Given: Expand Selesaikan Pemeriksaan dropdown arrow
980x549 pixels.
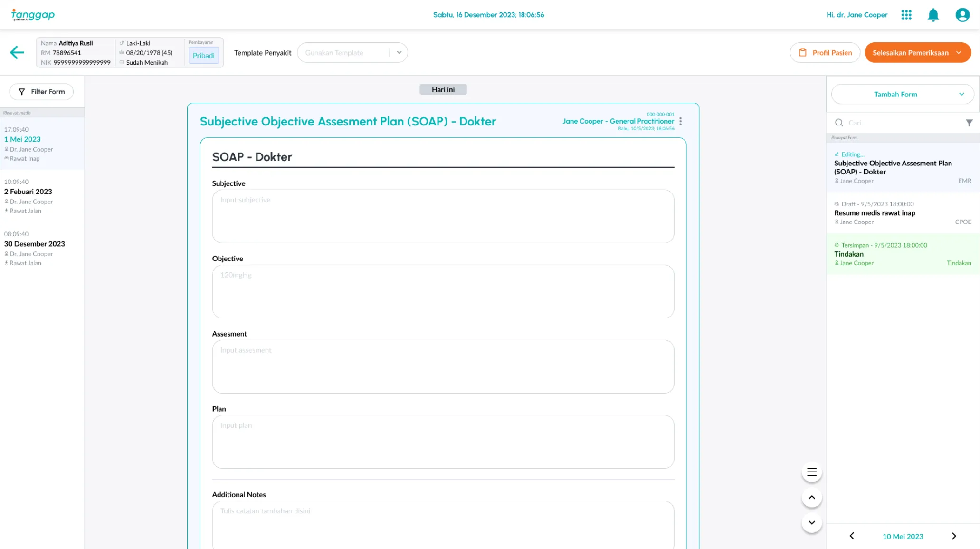Looking at the screenshot, I should pyautogui.click(x=959, y=53).
